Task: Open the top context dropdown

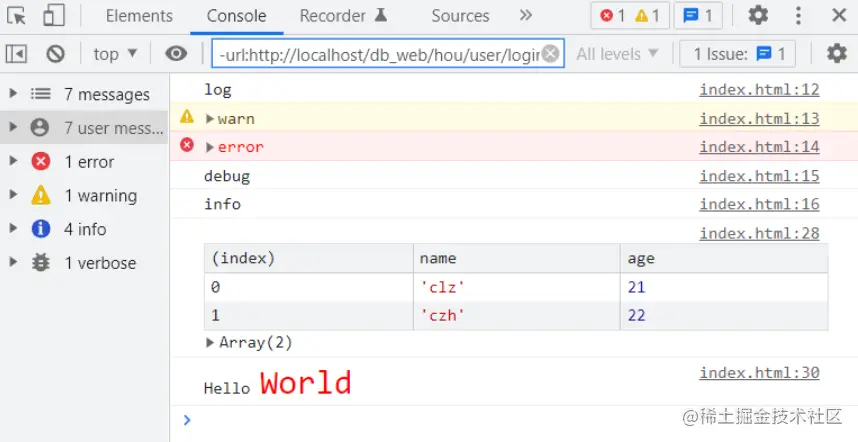Action: click(115, 54)
